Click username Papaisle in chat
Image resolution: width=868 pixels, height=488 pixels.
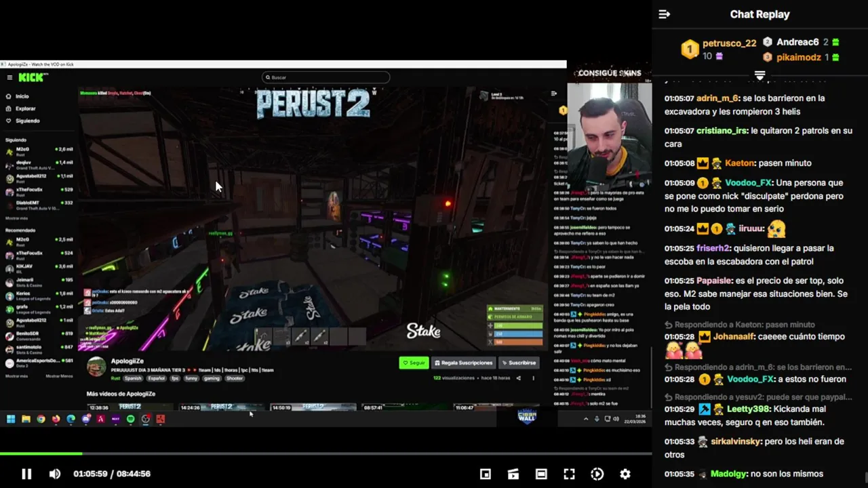coord(715,281)
